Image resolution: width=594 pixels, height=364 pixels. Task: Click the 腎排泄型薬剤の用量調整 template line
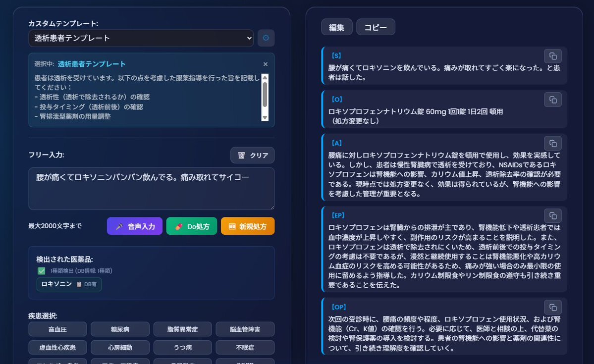point(73,116)
